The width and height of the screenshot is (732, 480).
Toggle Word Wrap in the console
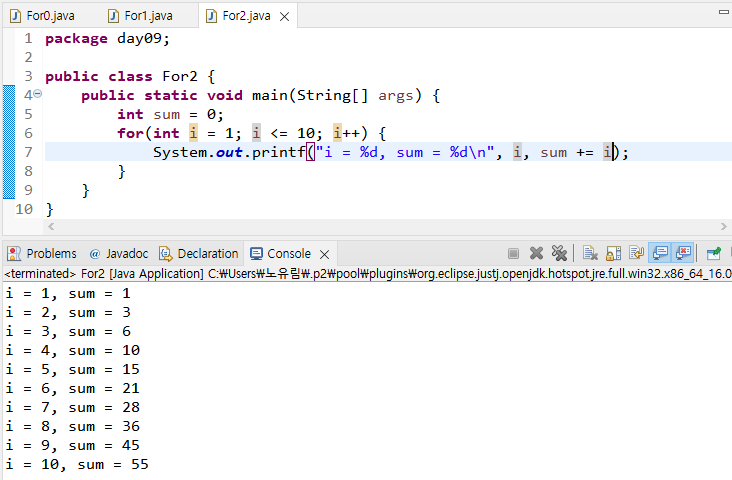[636, 254]
